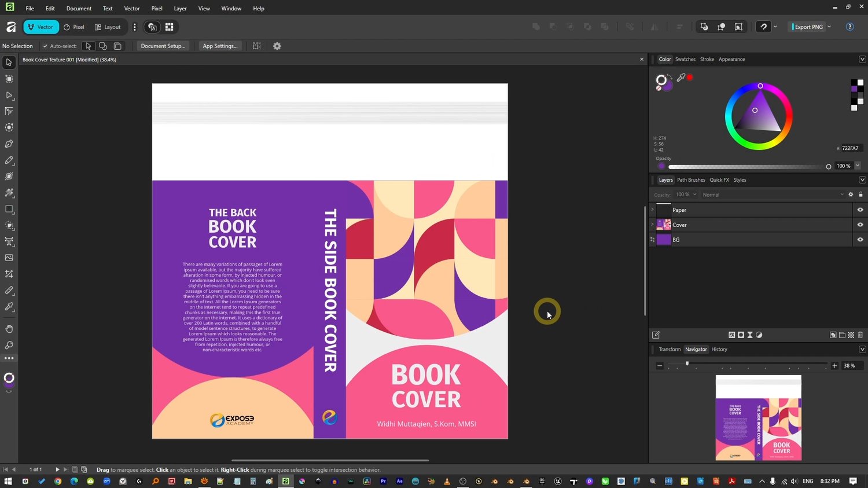Image resolution: width=868 pixels, height=488 pixels.
Task: Open the Layer menu
Action: pos(180,9)
